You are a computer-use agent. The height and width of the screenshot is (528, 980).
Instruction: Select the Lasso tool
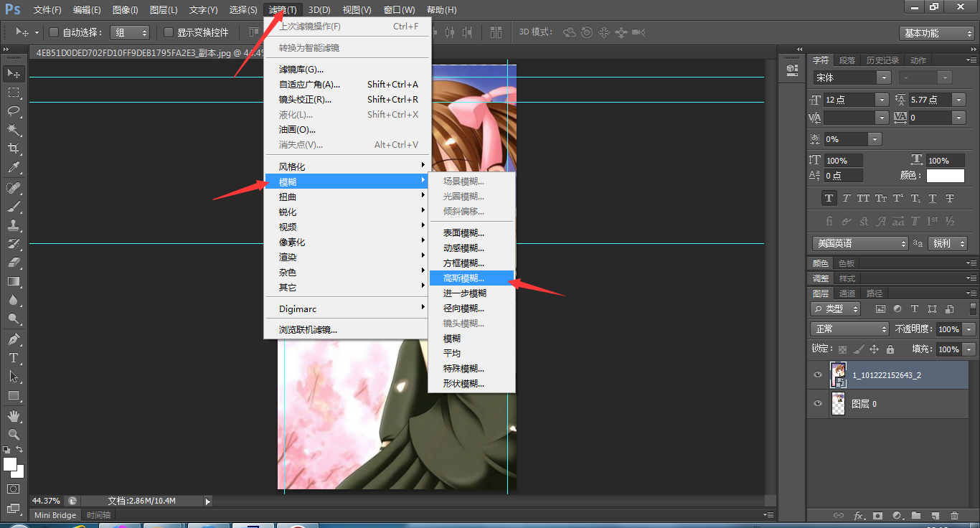click(x=14, y=111)
